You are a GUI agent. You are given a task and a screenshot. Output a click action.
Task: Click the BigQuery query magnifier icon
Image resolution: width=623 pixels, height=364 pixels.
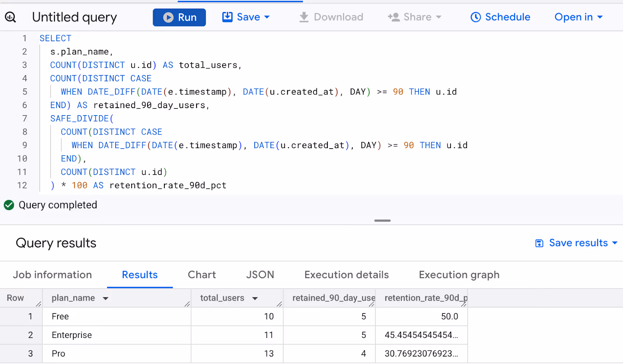11,17
